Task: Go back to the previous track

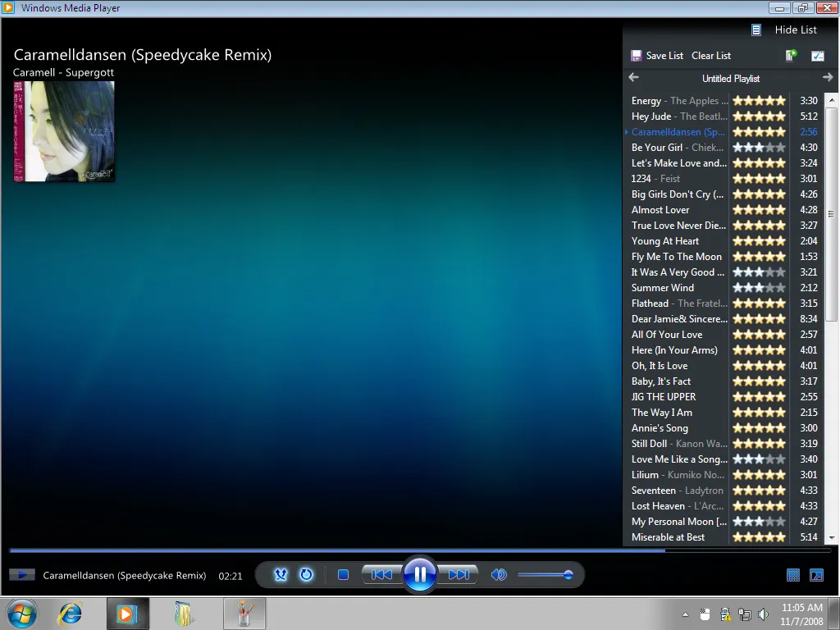Action: 381,575
